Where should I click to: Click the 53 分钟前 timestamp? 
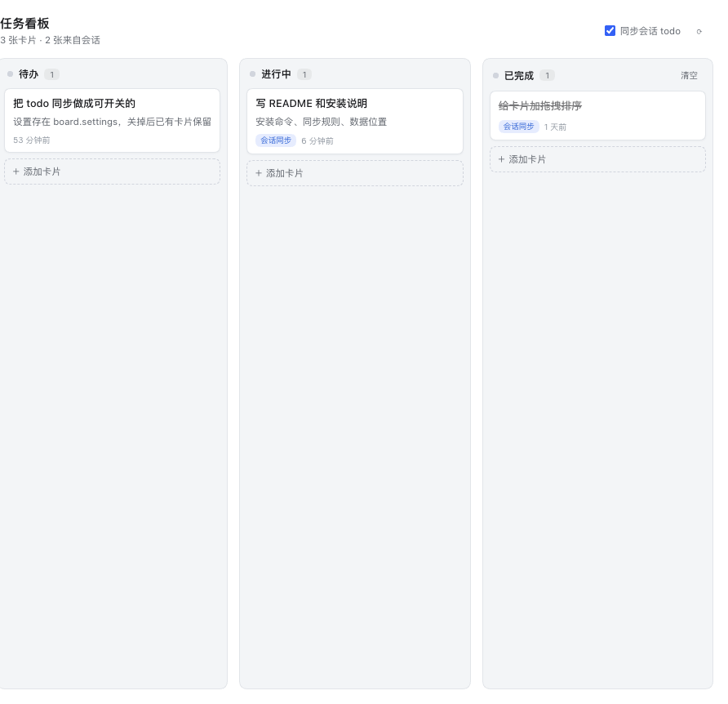(x=32, y=140)
